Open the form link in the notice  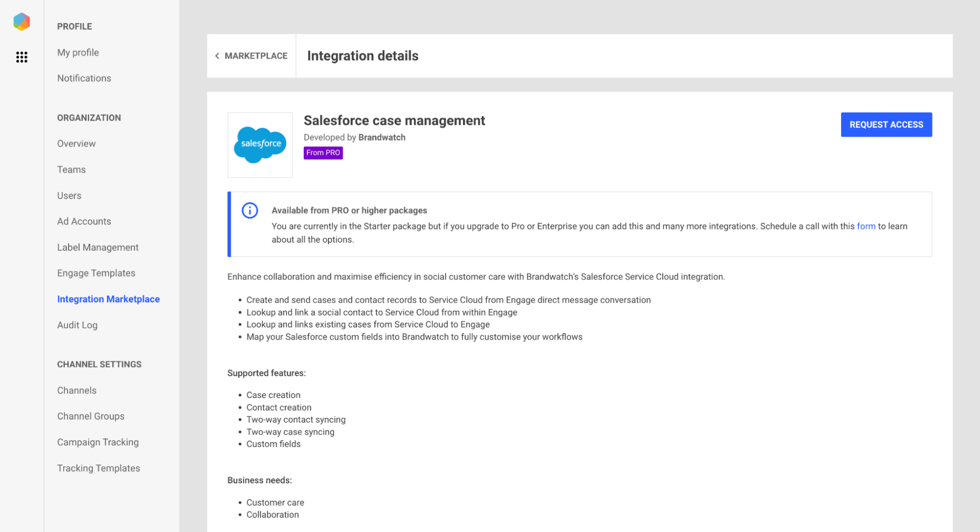tap(865, 226)
